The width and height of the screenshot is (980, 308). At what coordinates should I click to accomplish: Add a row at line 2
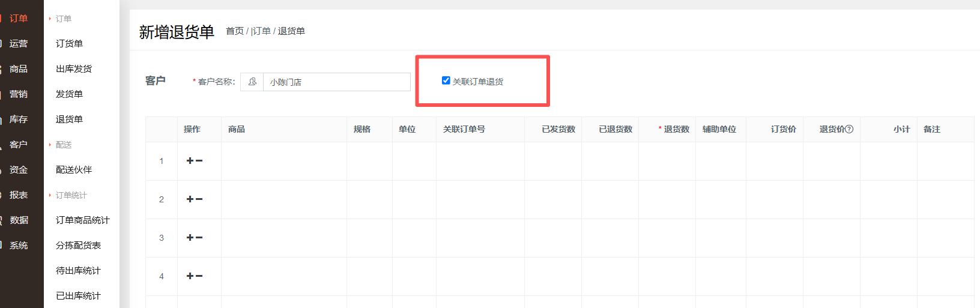click(x=190, y=199)
